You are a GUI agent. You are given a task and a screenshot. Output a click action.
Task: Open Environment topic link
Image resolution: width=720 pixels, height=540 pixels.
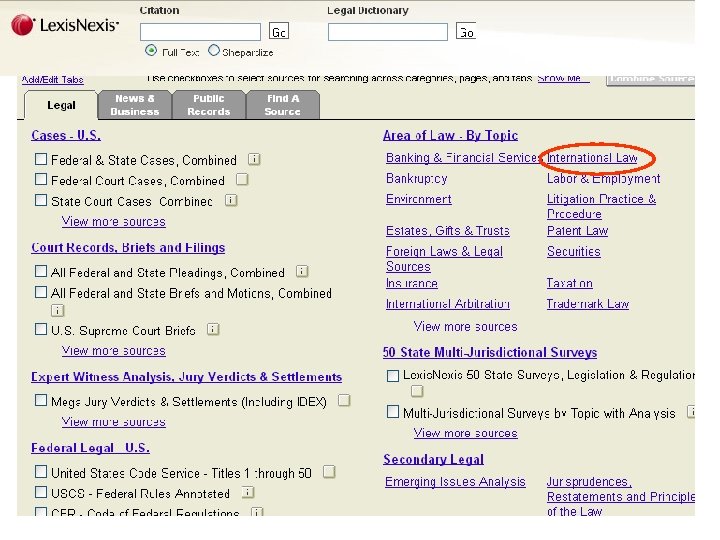click(x=418, y=199)
